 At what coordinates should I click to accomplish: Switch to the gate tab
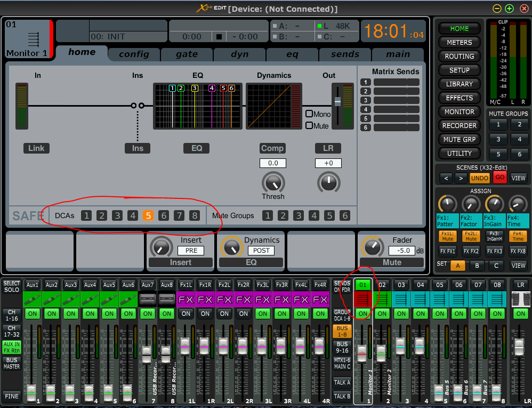coord(187,54)
